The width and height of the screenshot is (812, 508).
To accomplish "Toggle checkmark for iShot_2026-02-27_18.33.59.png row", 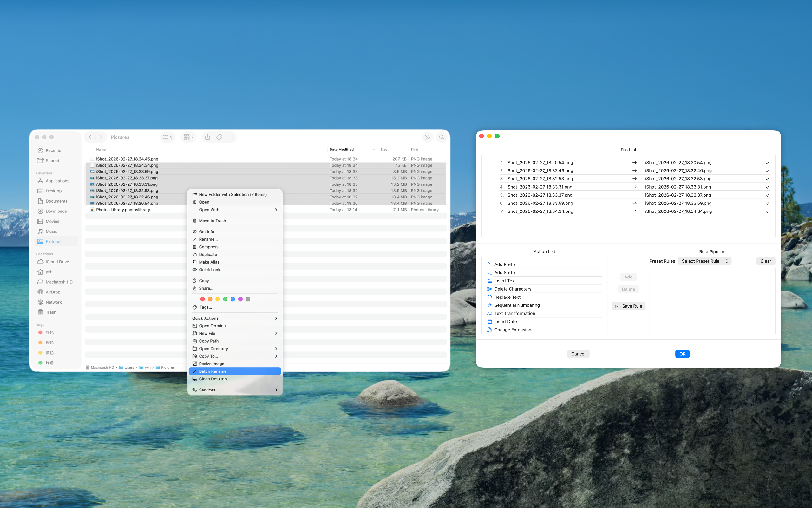I will pyautogui.click(x=767, y=203).
